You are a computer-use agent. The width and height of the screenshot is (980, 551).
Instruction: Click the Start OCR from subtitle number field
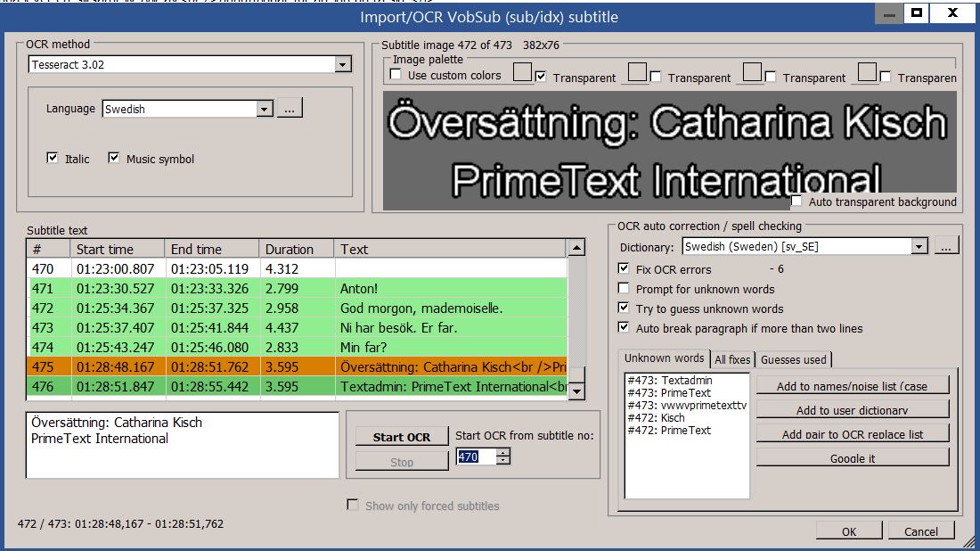tap(477, 456)
